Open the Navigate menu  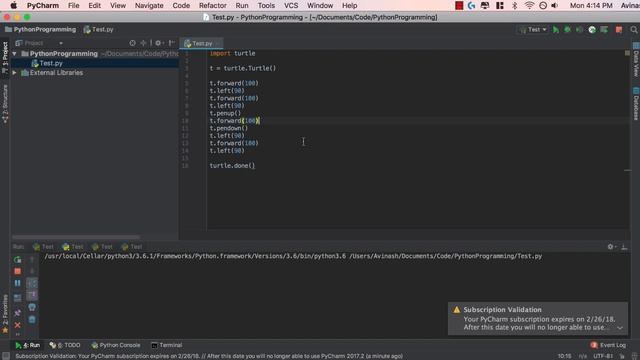(x=149, y=6)
